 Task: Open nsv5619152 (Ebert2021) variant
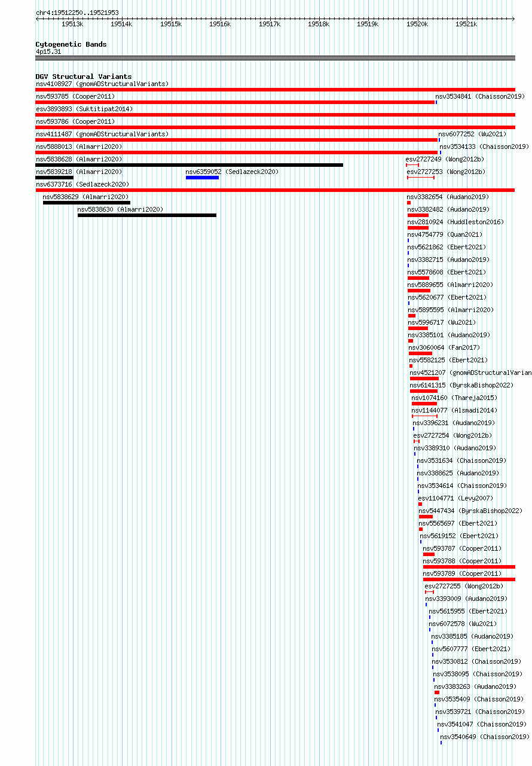[459, 536]
